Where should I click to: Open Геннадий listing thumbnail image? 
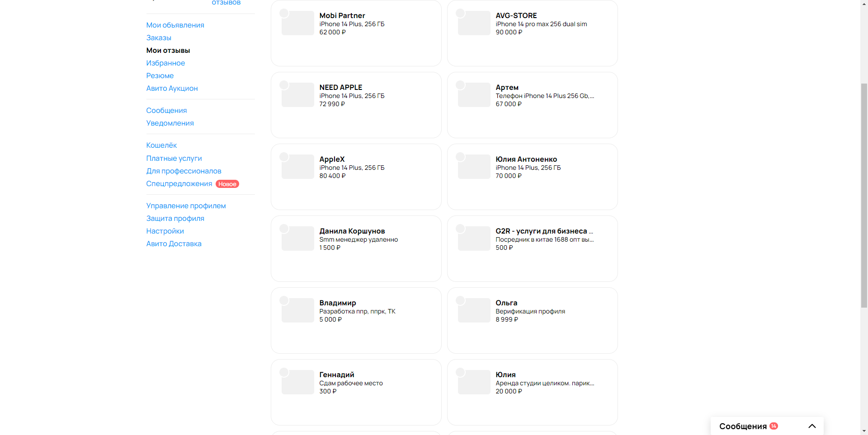click(x=298, y=382)
